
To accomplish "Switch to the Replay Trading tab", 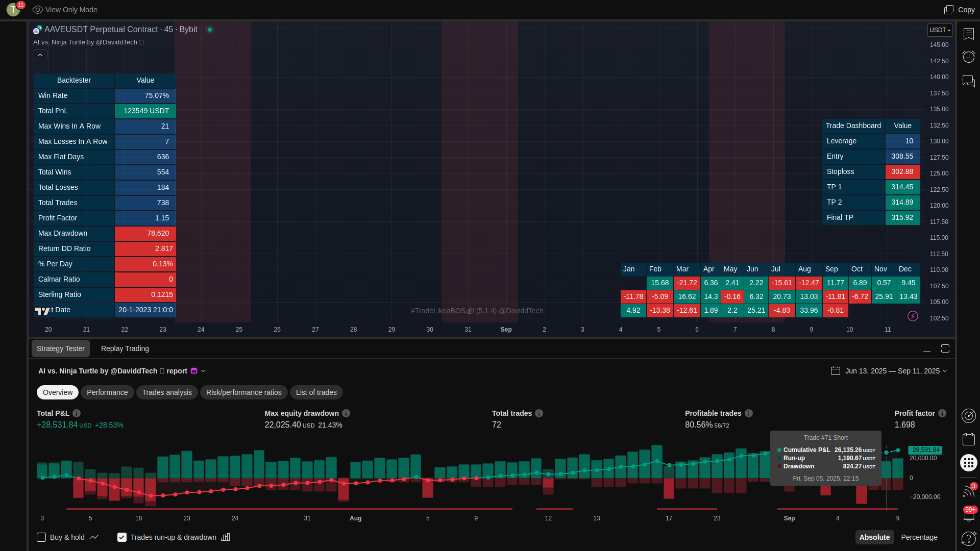I will [x=125, y=348].
